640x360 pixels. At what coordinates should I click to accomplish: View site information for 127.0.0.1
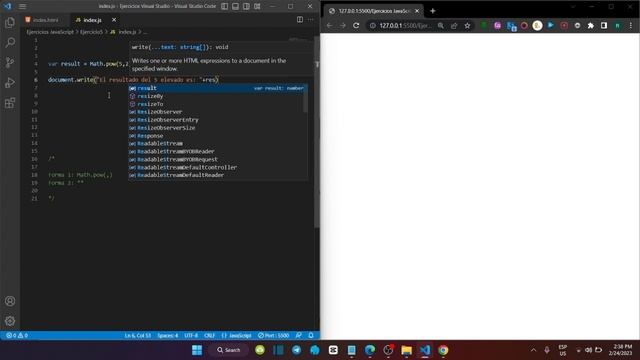click(x=373, y=25)
